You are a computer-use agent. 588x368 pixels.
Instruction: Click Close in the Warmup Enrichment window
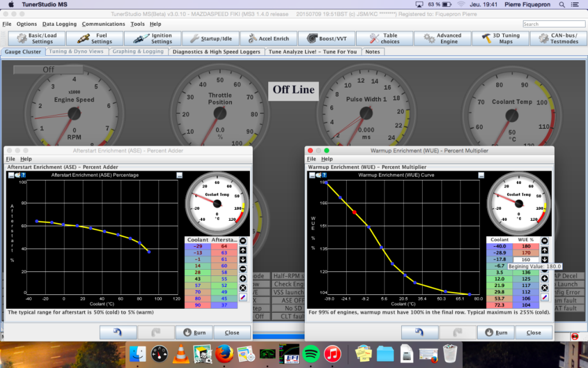(533, 332)
